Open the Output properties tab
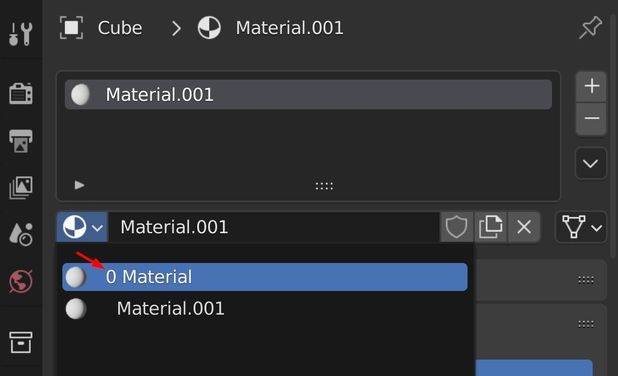Screen dimensions: 618x376 pos(20,141)
